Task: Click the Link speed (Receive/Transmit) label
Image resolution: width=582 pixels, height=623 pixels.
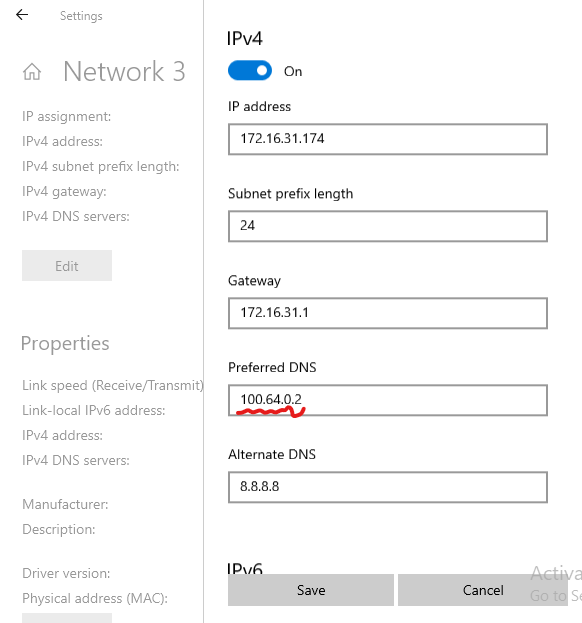Action: [x=113, y=385]
